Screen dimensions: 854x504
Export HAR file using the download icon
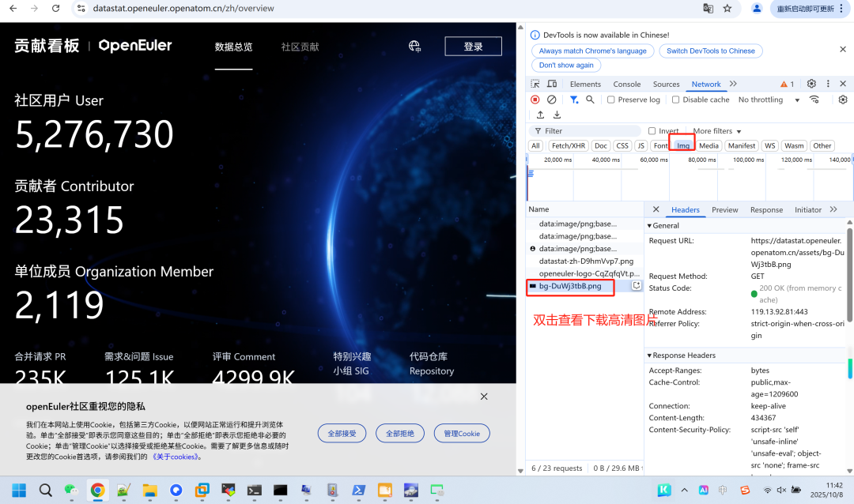pyautogui.click(x=557, y=115)
